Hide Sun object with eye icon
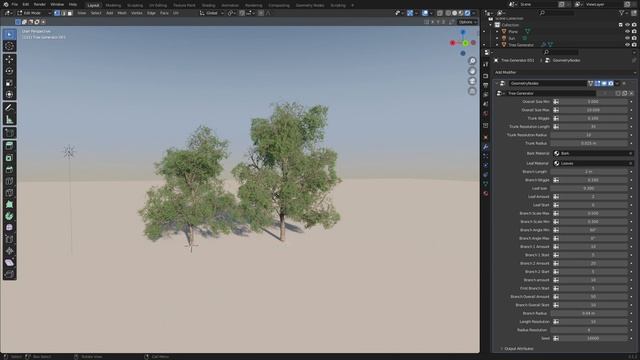 [x=627, y=38]
